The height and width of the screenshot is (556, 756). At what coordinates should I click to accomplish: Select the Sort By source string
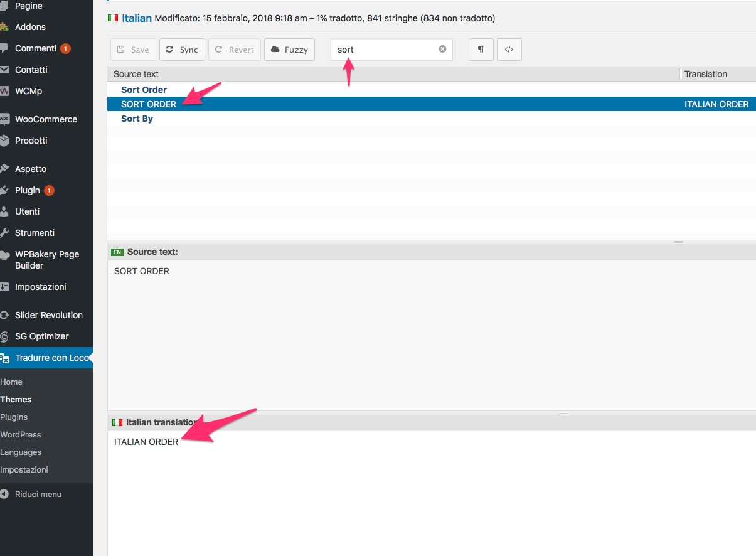pos(137,119)
